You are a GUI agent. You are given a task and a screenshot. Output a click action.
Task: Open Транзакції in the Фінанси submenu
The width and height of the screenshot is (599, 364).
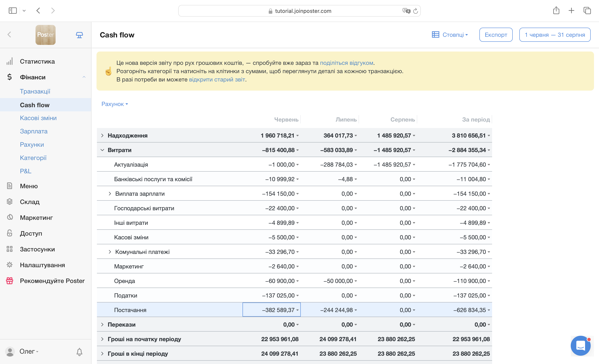tap(35, 91)
